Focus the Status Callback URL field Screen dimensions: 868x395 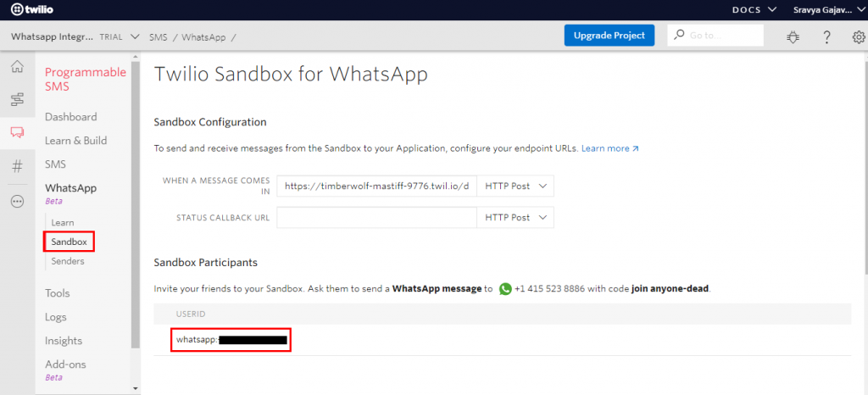[377, 217]
